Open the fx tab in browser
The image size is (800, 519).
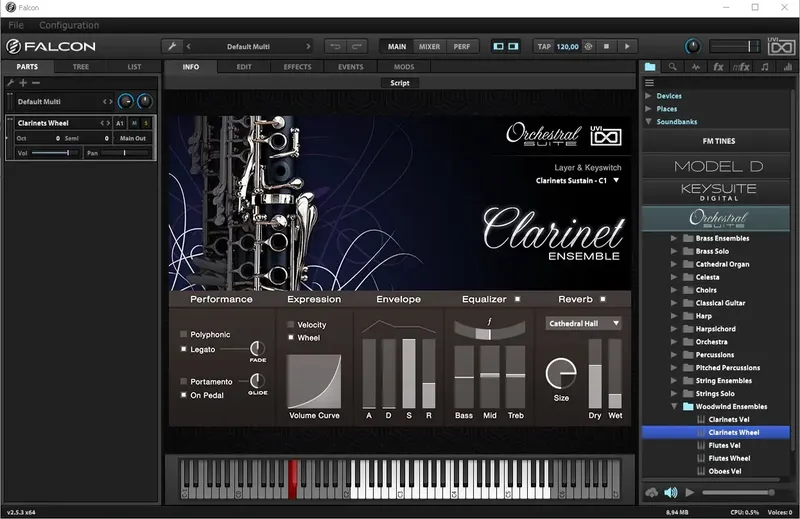[x=718, y=67]
